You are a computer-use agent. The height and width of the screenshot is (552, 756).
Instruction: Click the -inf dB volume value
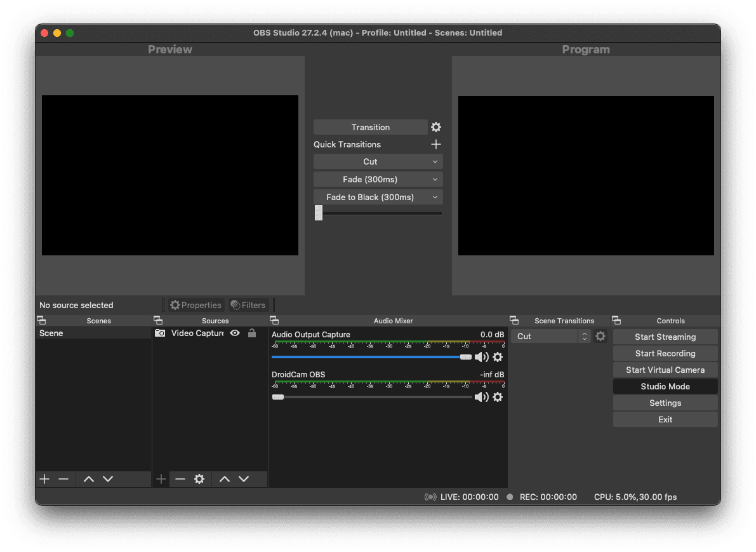493,374
